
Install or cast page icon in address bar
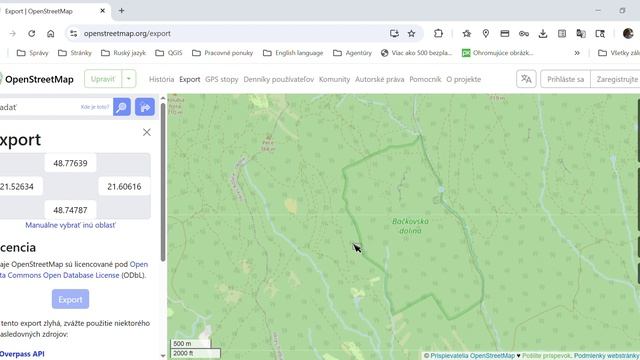pyautogui.click(x=394, y=33)
